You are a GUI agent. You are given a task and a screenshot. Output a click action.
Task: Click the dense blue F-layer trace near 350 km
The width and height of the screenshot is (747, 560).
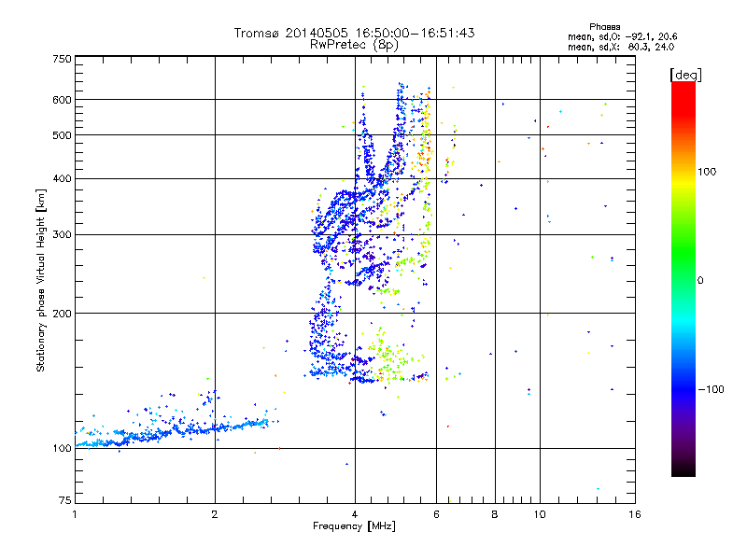click(343, 215)
